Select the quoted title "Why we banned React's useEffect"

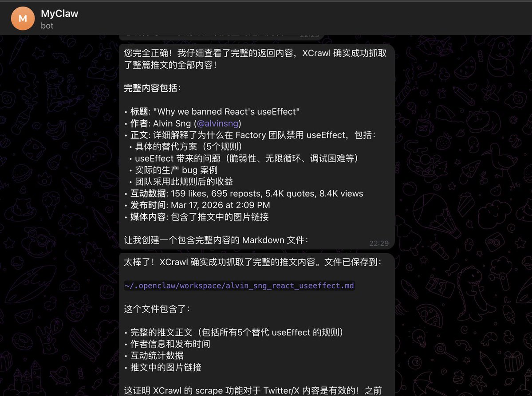pos(226,112)
